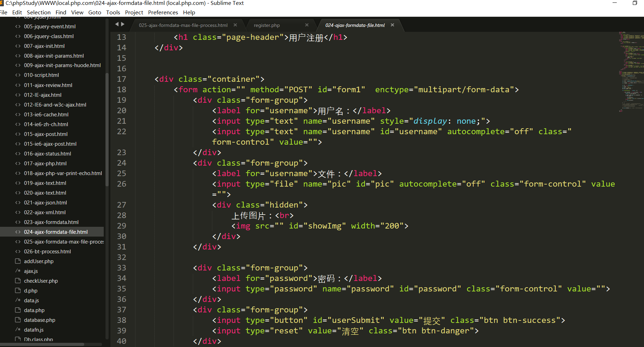Switch to 025-ajax-formdata-max-file-process.html tab

coord(183,25)
